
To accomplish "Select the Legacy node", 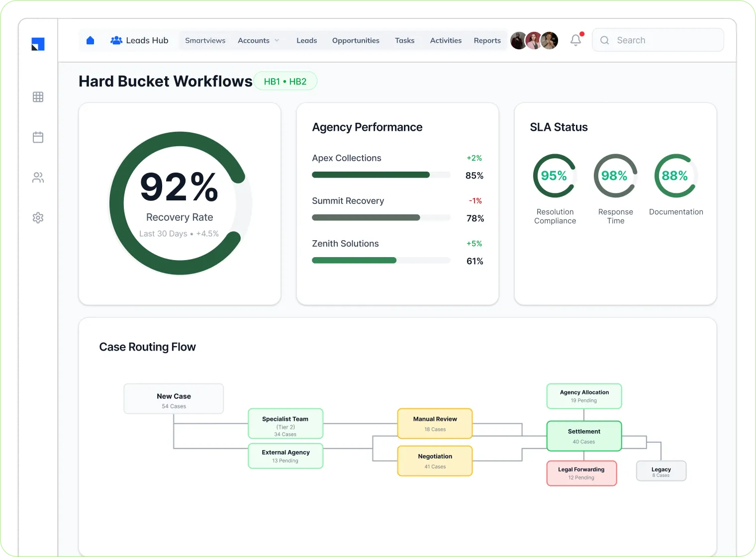I will click(x=661, y=471).
